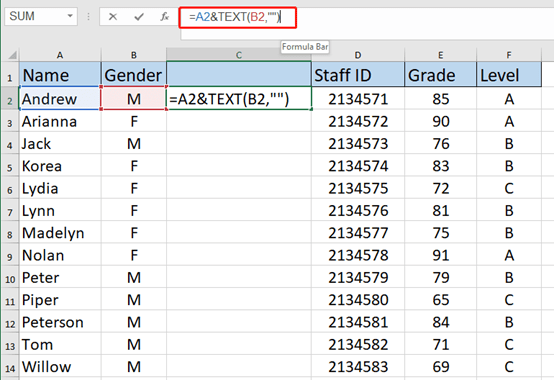Image resolution: width=554 pixels, height=380 pixels.
Task: Click cell containing Lynn
Action: (x=60, y=210)
